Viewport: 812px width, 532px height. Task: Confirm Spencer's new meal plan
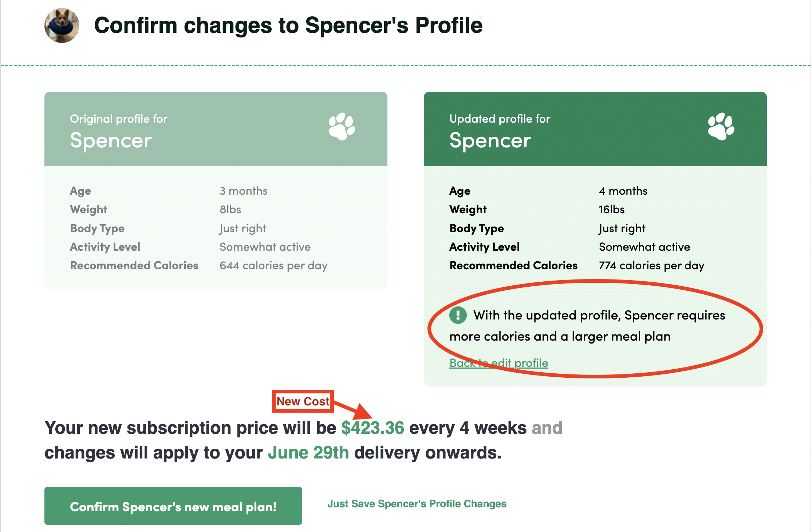pyautogui.click(x=173, y=506)
